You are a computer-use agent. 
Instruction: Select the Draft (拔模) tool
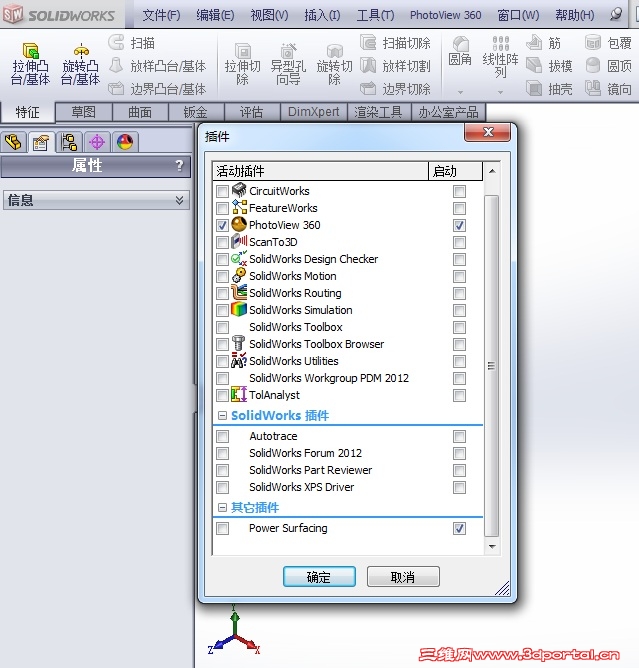point(549,66)
